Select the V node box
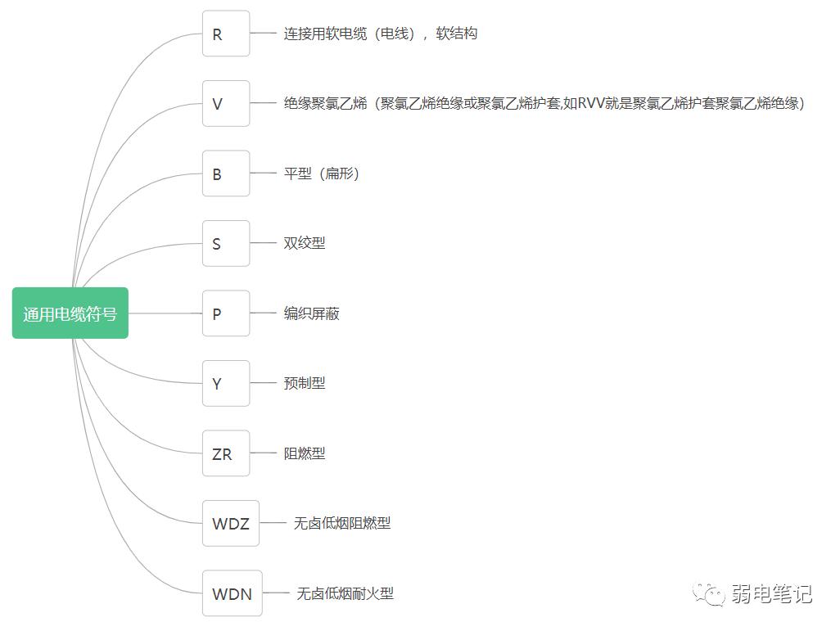 (x=226, y=104)
